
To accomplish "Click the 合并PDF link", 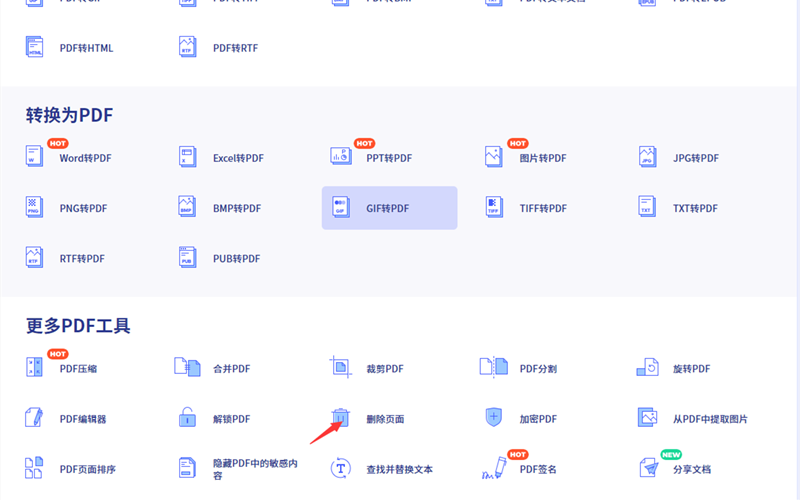I will tap(231, 369).
